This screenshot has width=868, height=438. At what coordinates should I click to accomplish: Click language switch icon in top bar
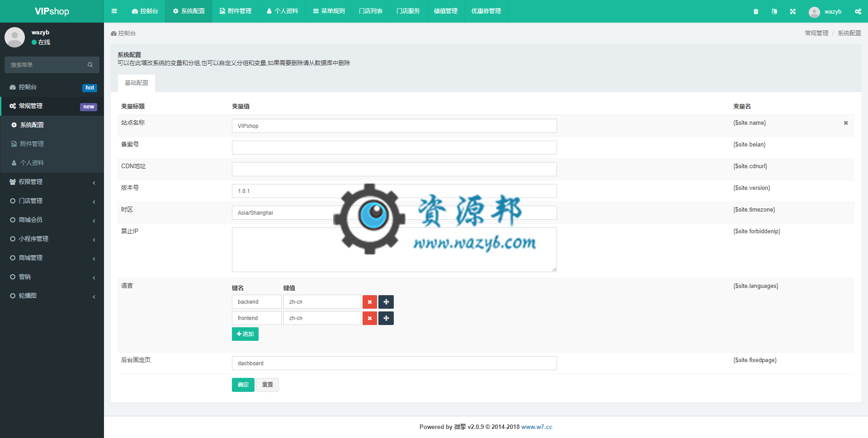(774, 11)
